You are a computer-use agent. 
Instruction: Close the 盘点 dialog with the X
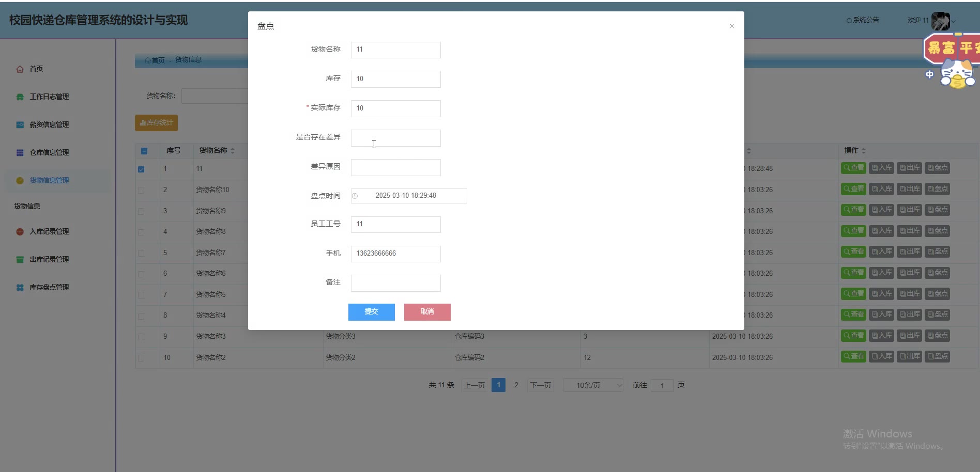click(x=732, y=26)
